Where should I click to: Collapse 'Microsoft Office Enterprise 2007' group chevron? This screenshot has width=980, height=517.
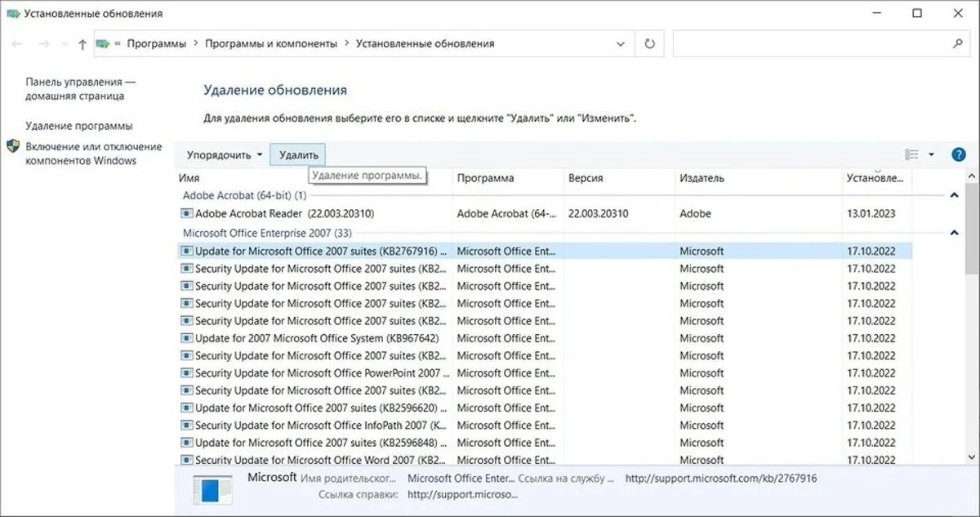click(953, 233)
